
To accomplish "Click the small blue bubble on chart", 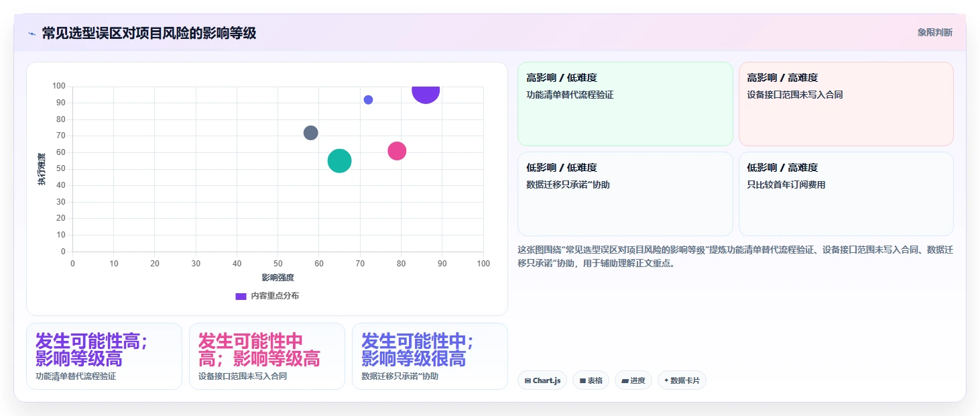I will tap(368, 100).
